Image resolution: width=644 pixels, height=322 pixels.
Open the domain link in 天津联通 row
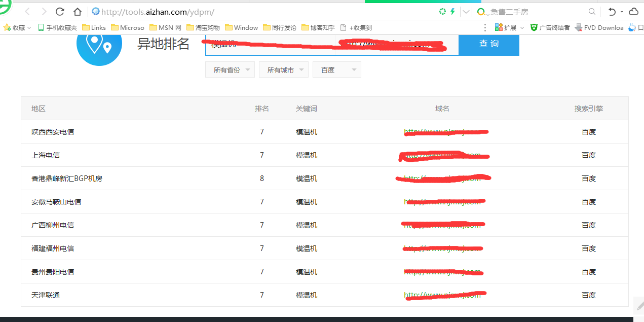[x=442, y=295]
